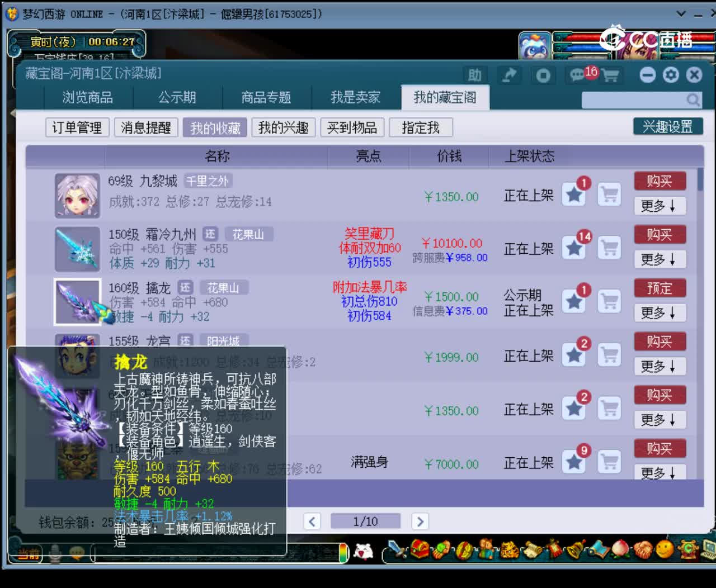
Task: Click the sword attack icon in bottom toolbar
Action: tap(398, 549)
